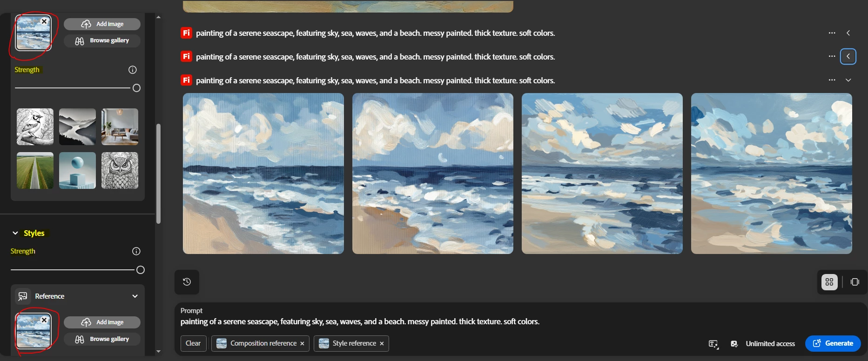Switch to single image view icon

pyautogui.click(x=855, y=282)
